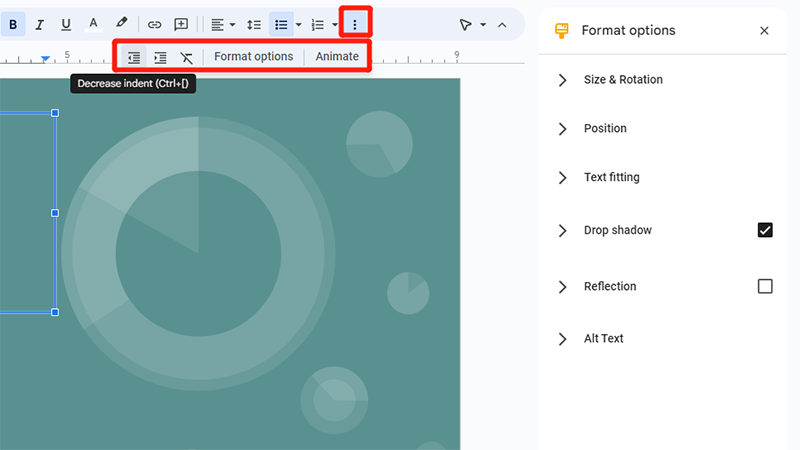Click the Animate button
Image resolution: width=800 pixels, height=450 pixels.
tap(337, 57)
